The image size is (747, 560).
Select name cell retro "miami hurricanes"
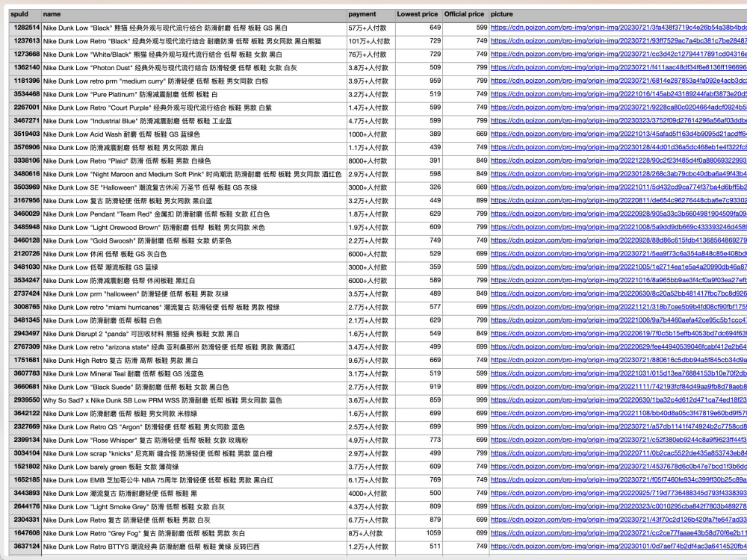(x=194, y=308)
